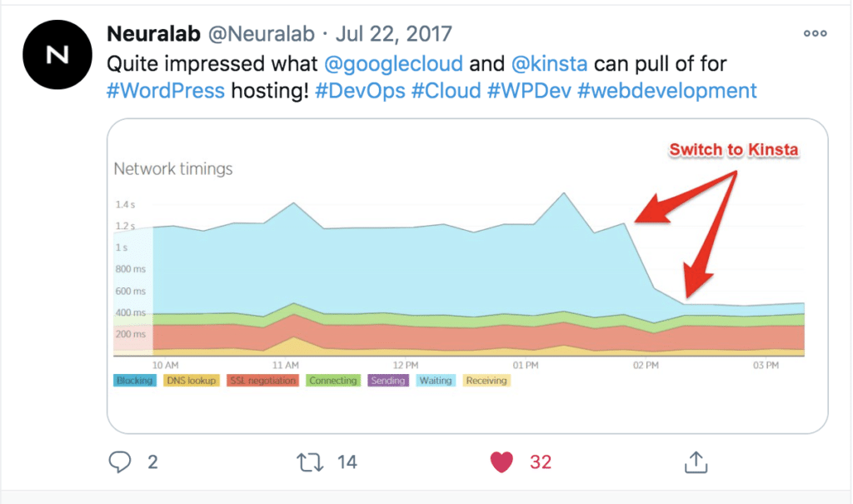Expand the Sending legend entry

click(x=387, y=380)
